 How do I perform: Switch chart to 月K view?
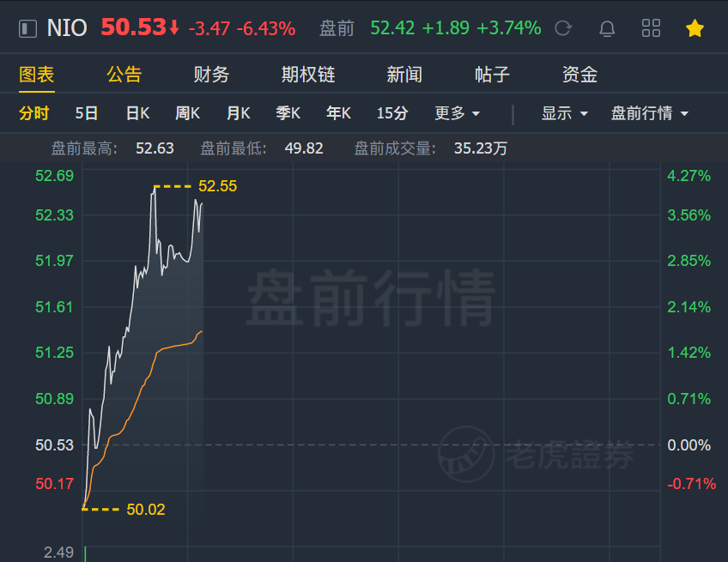coord(238,113)
